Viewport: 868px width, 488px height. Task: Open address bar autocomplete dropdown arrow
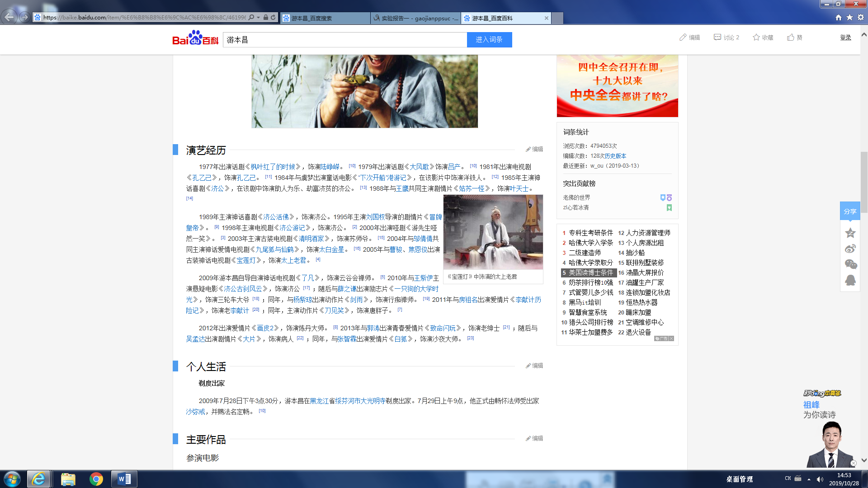(x=258, y=18)
